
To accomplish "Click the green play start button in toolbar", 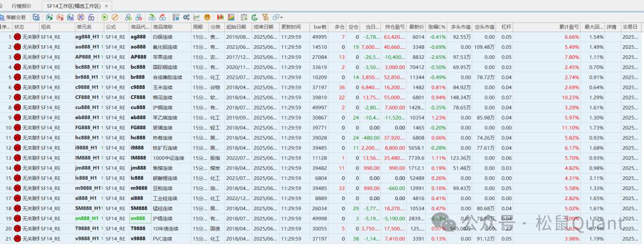I will pos(105,17).
